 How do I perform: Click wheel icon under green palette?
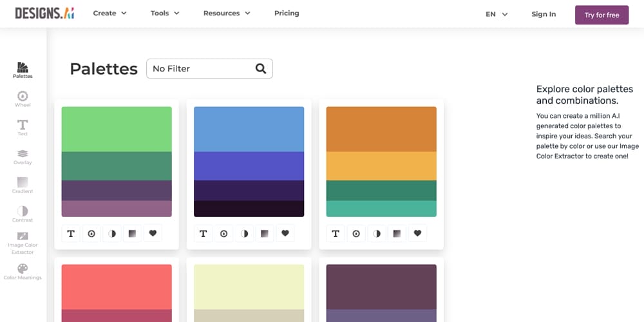click(91, 233)
